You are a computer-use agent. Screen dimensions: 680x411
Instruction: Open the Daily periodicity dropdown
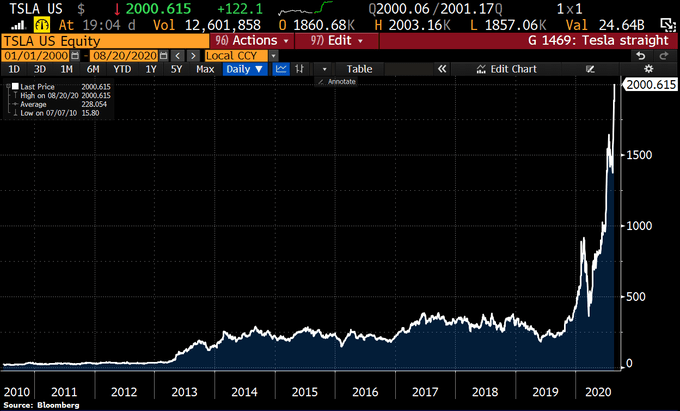pos(244,69)
